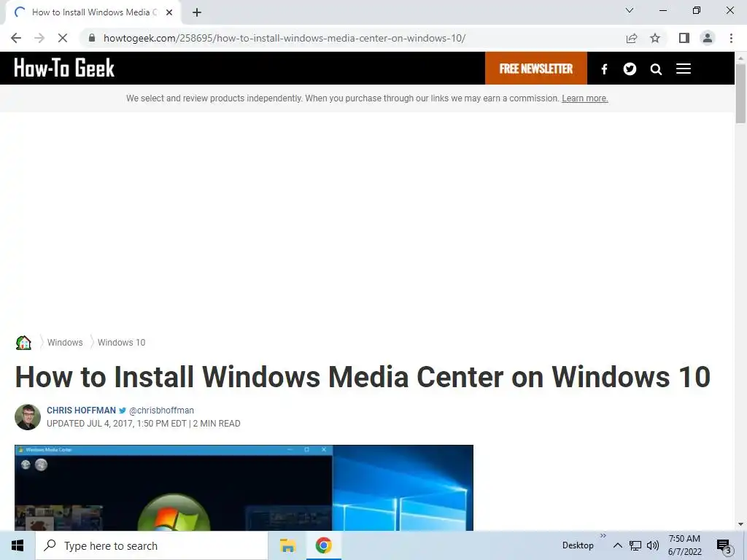Open @chrisbhoffman Twitter handle
The height and width of the screenshot is (560, 747).
pyautogui.click(x=161, y=411)
